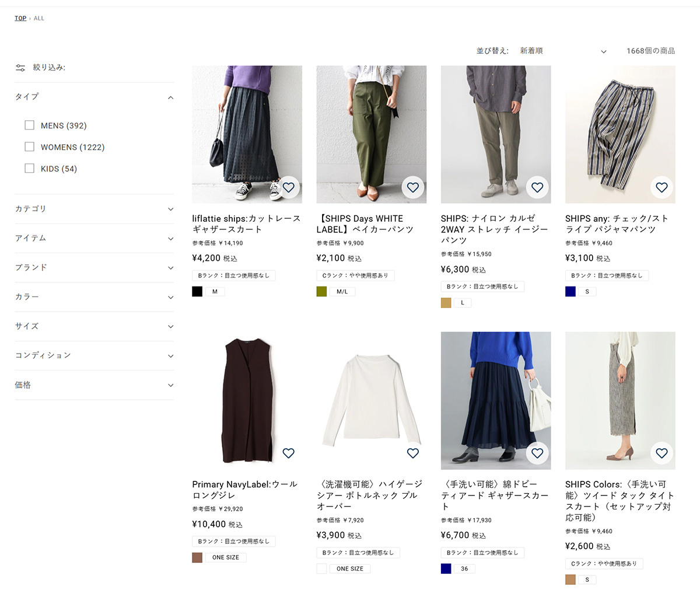This screenshot has width=700, height=590.
Task: Open the nylon easy pants product photo
Action: (496, 134)
